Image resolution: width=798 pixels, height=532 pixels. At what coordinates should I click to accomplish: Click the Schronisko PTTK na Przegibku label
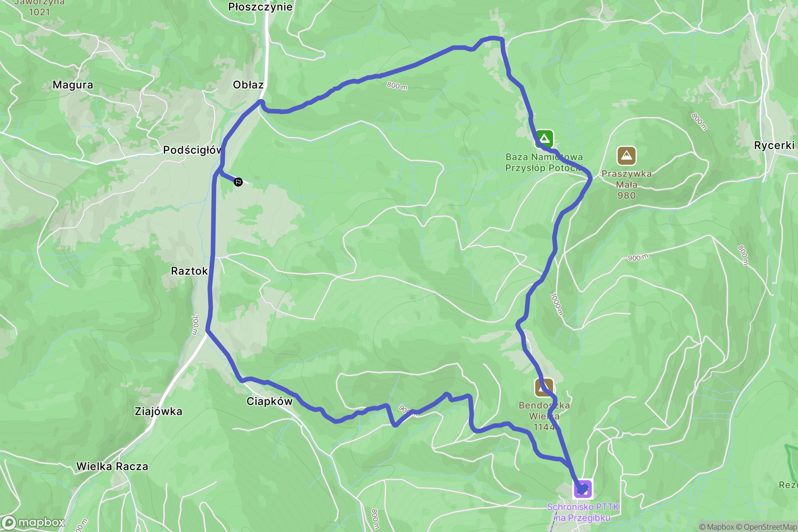coord(583,512)
